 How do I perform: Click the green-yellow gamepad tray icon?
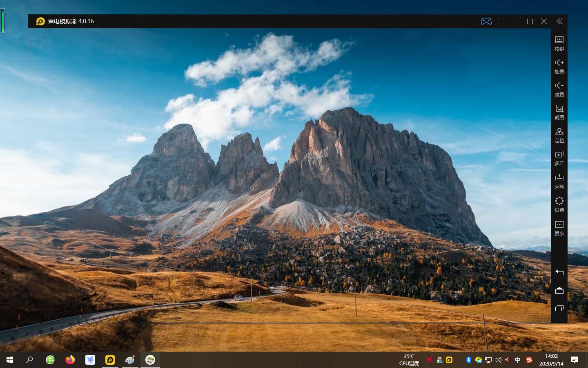pos(479,360)
